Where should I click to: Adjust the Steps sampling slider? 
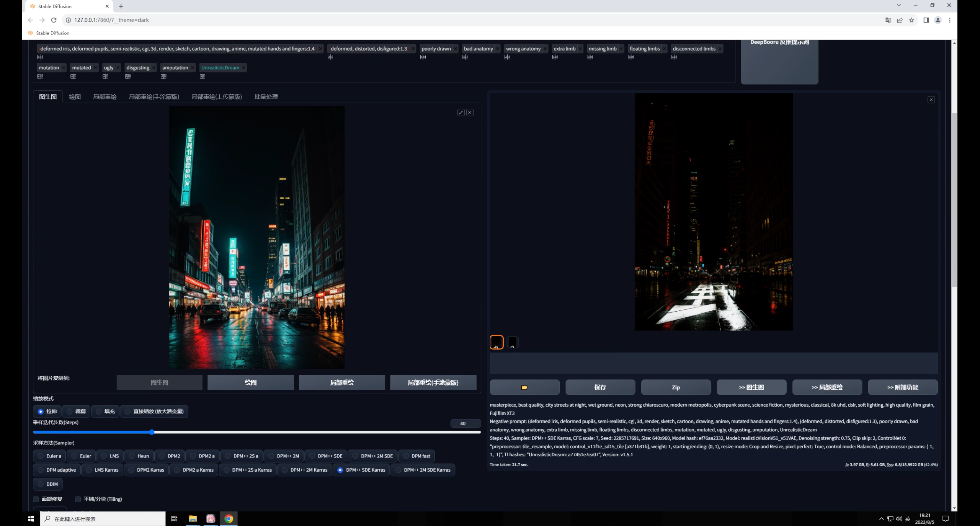(x=152, y=432)
